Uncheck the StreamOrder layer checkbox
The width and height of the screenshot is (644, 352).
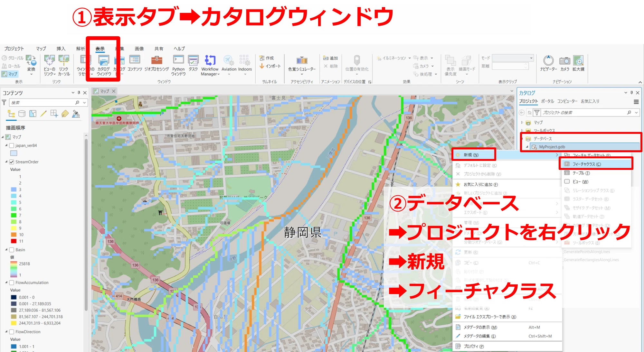(12, 162)
